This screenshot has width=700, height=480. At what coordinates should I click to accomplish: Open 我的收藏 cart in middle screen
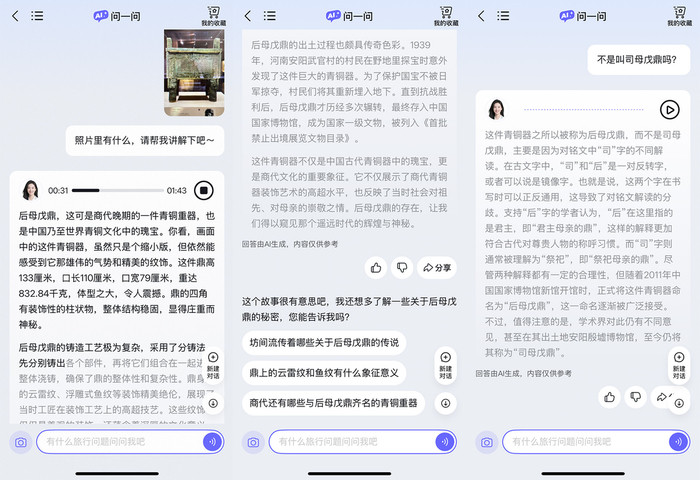point(446,16)
